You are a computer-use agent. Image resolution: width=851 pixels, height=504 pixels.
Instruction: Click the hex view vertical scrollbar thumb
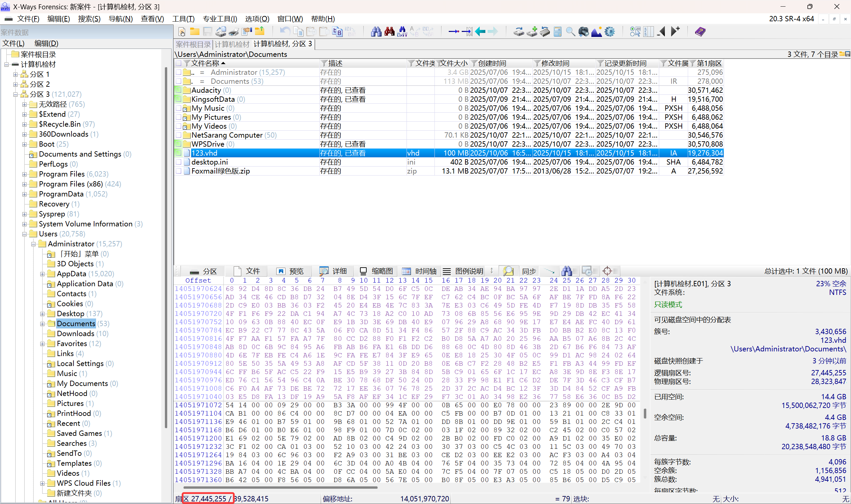pyautogui.click(x=645, y=413)
